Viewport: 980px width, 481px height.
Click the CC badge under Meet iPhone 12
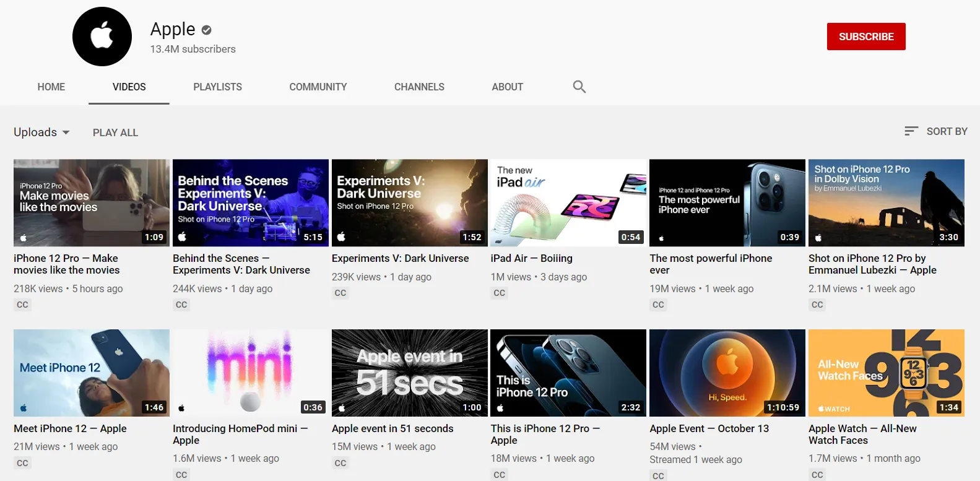[22, 463]
